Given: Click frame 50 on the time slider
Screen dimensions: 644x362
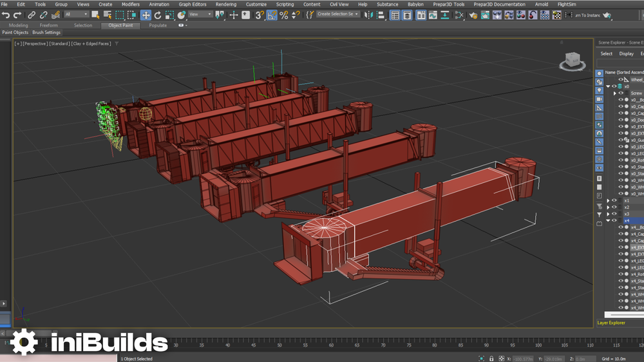Looking at the screenshot, I should [x=279, y=345].
